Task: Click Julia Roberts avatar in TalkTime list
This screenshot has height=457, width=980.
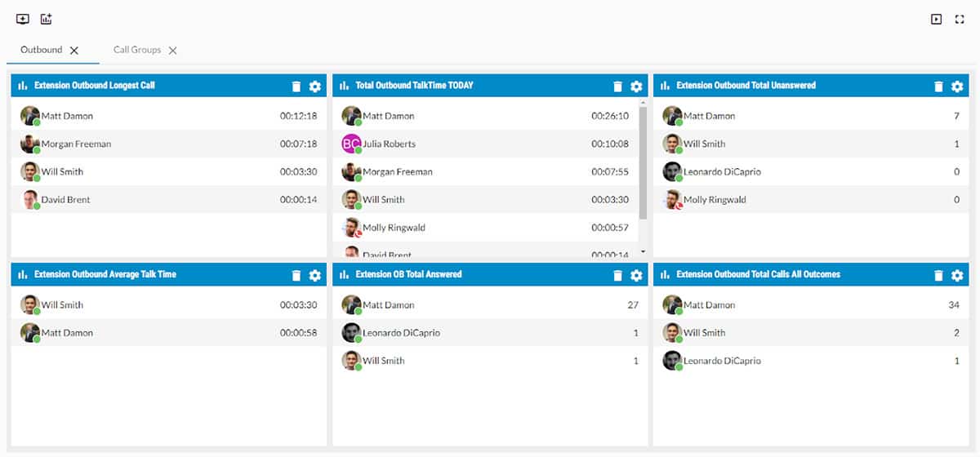Action: pyautogui.click(x=351, y=144)
